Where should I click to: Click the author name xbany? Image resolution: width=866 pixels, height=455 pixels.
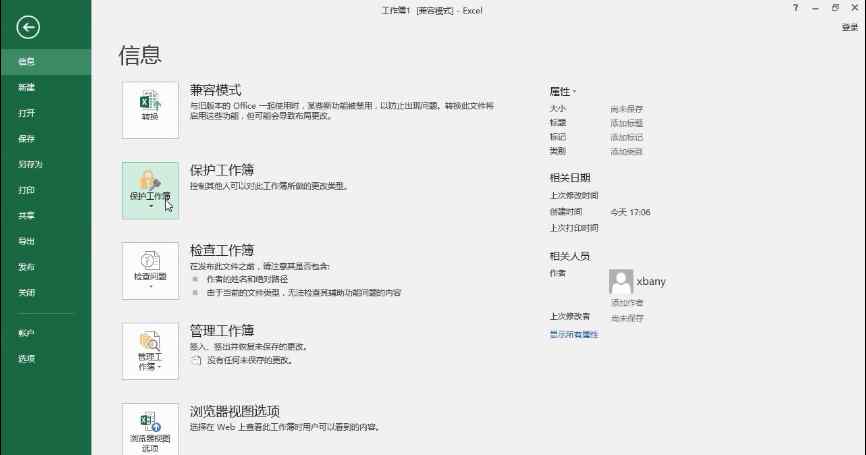[x=651, y=281]
